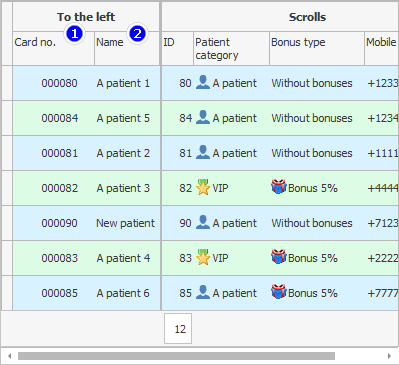This screenshot has height=365, width=399.
Task: Click the patient icon in row 80
Action: coord(203,82)
